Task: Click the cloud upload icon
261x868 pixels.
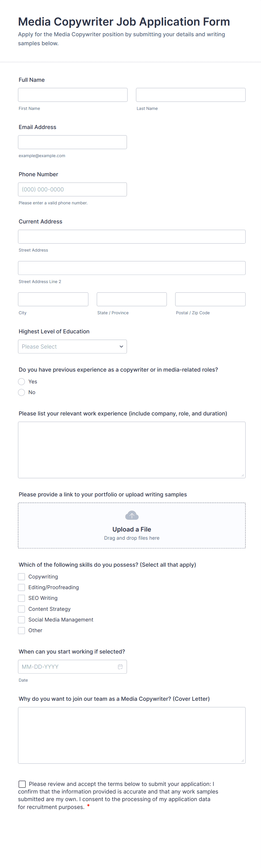Action: pyautogui.click(x=132, y=515)
